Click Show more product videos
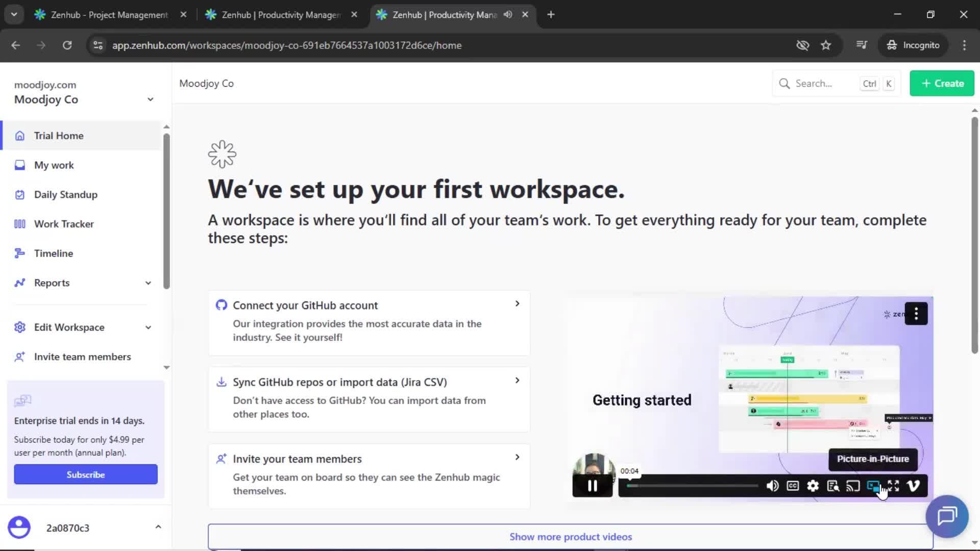This screenshot has height=551, width=980. click(571, 537)
